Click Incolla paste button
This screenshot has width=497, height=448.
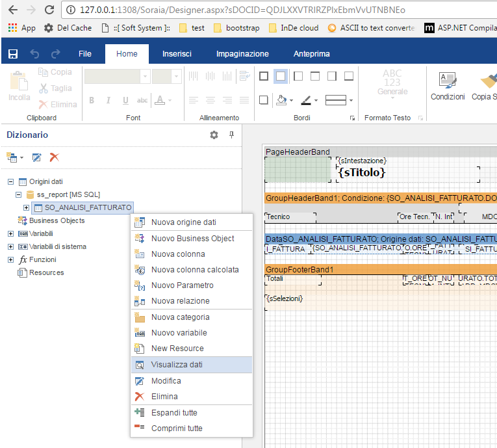[x=19, y=86]
